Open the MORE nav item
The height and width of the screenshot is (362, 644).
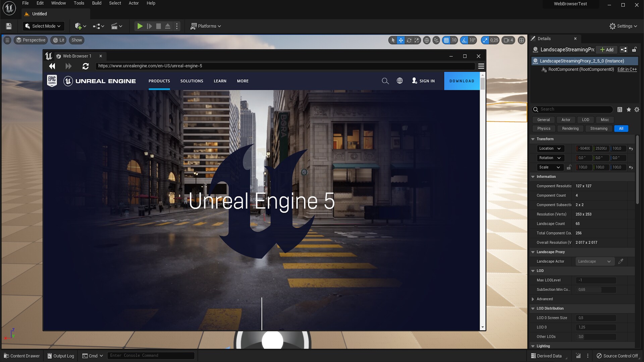(243, 81)
